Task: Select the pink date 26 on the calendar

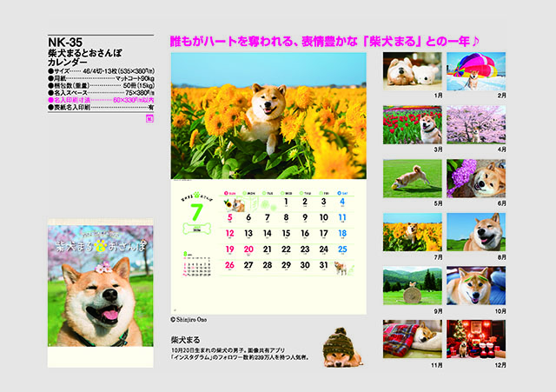Action: [x=229, y=265]
